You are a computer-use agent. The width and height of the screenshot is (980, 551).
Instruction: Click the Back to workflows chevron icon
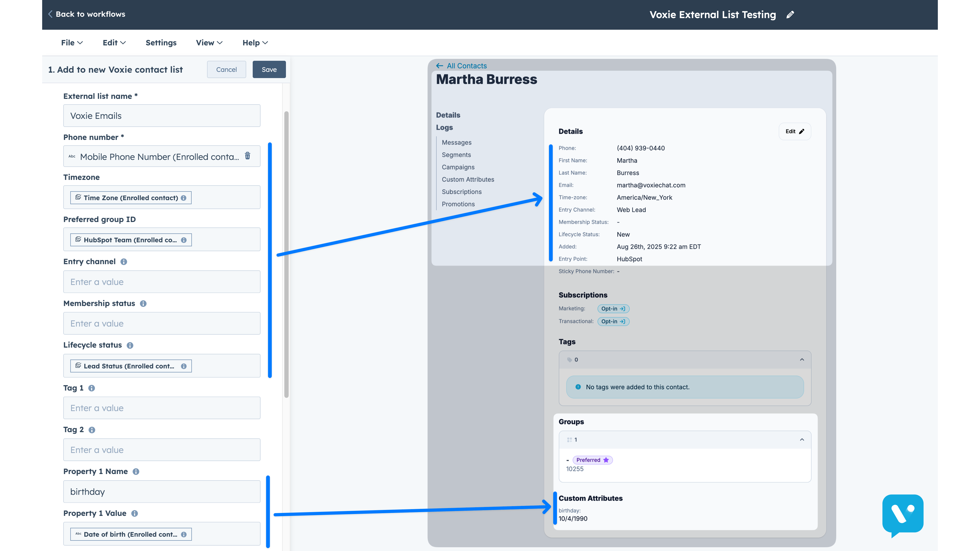pos(50,14)
